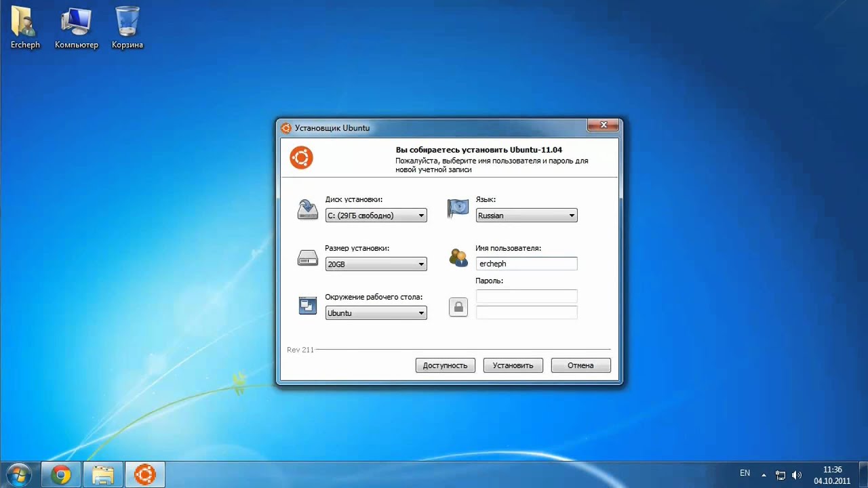This screenshot has height=488, width=868.
Task: Click the Доступность button
Action: (x=445, y=365)
